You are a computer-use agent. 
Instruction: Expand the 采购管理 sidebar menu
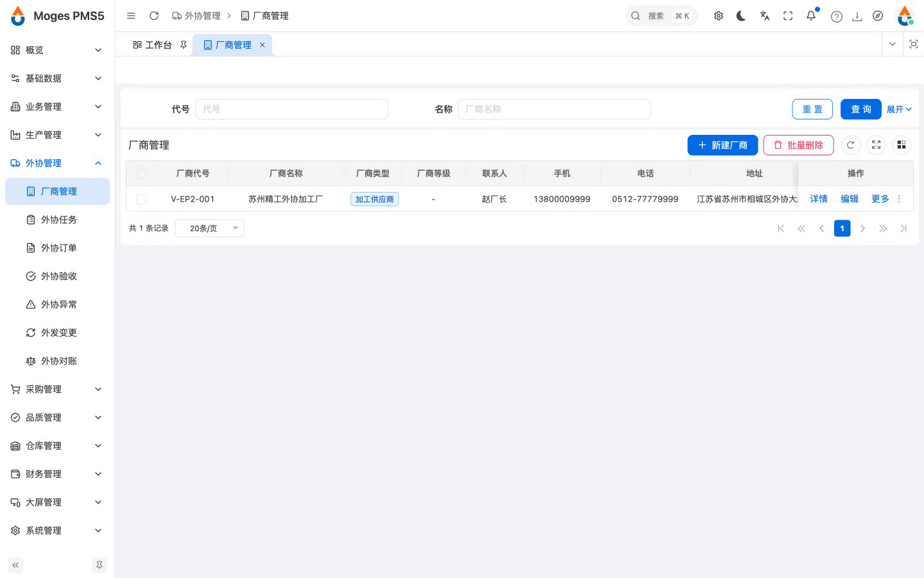pos(56,389)
